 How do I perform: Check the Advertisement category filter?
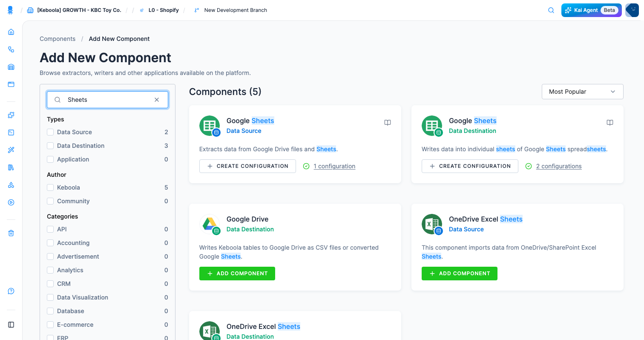(50, 256)
